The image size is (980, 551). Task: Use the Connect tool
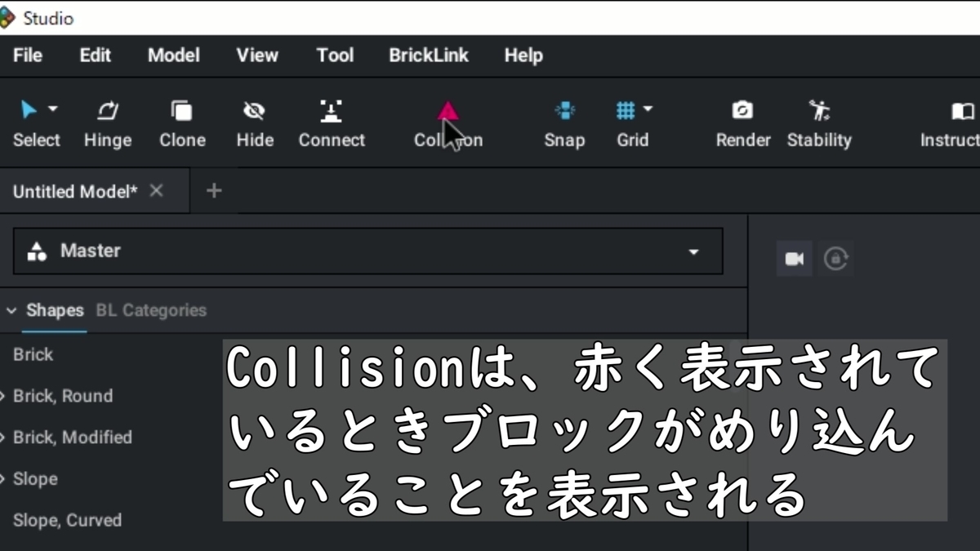coord(332,124)
